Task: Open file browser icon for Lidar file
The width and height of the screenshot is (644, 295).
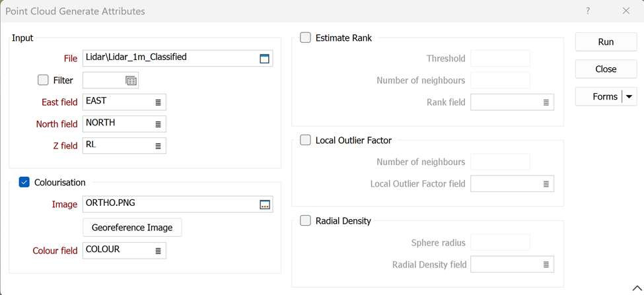Action: click(x=264, y=58)
